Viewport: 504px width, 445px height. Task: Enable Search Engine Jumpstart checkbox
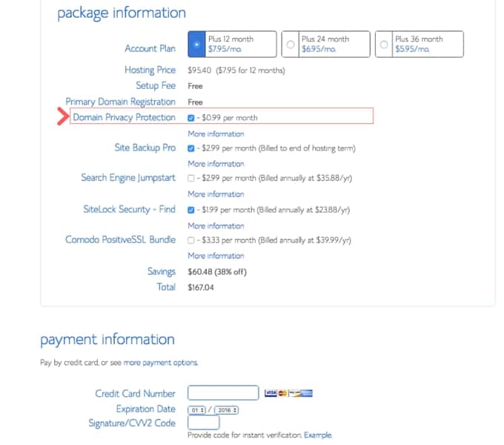coord(191,178)
